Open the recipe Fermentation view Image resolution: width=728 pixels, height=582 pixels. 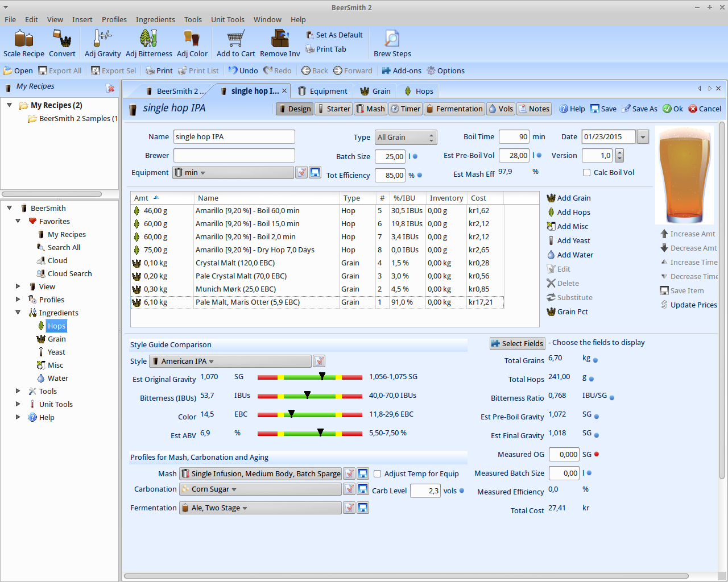coord(454,109)
